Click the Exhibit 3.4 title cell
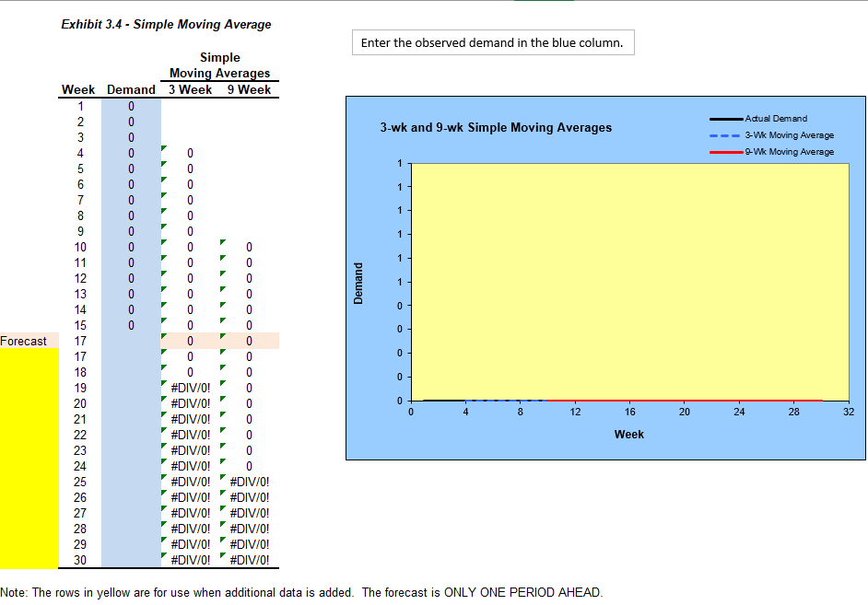The image size is (868, 605). coord(166,24)
